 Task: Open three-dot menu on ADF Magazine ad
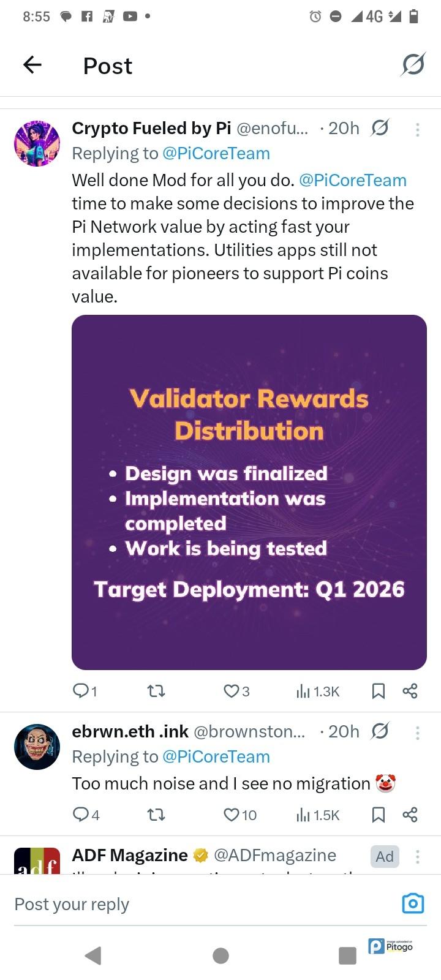point(417,856)
